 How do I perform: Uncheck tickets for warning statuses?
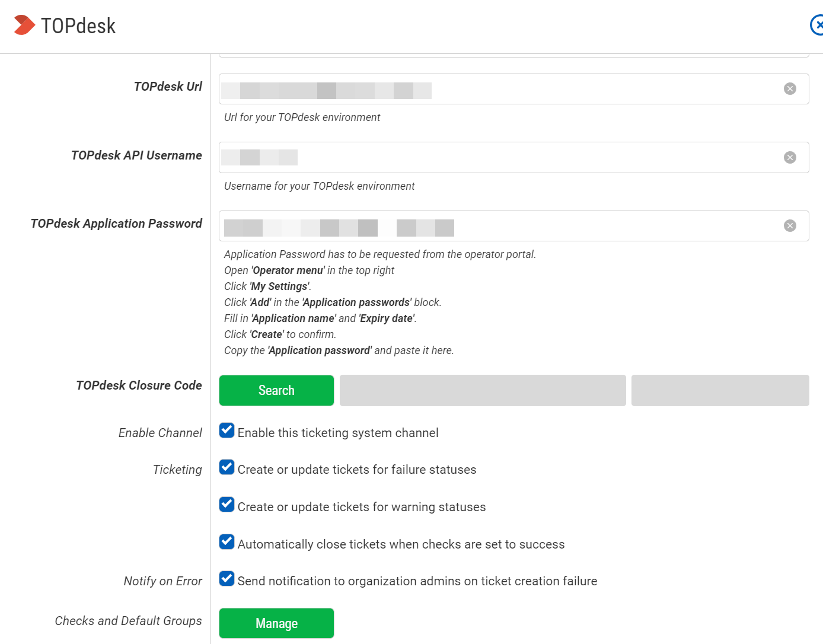click(x=227, y=505)
